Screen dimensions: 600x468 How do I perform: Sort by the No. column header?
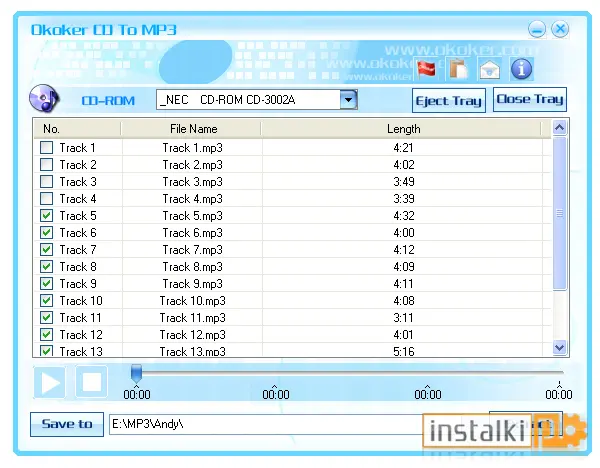point(77,129)
